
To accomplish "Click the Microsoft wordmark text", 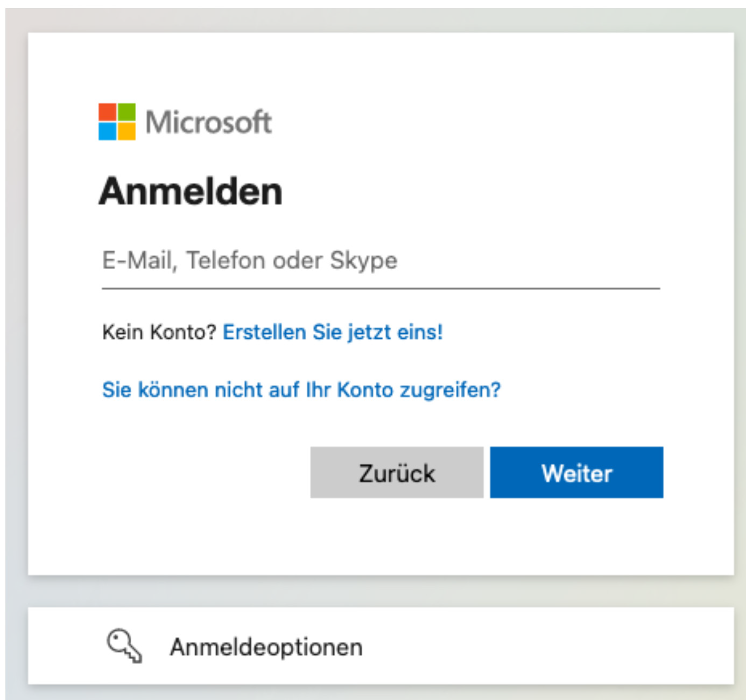I will pyautogui.click(x=209, y=122).
